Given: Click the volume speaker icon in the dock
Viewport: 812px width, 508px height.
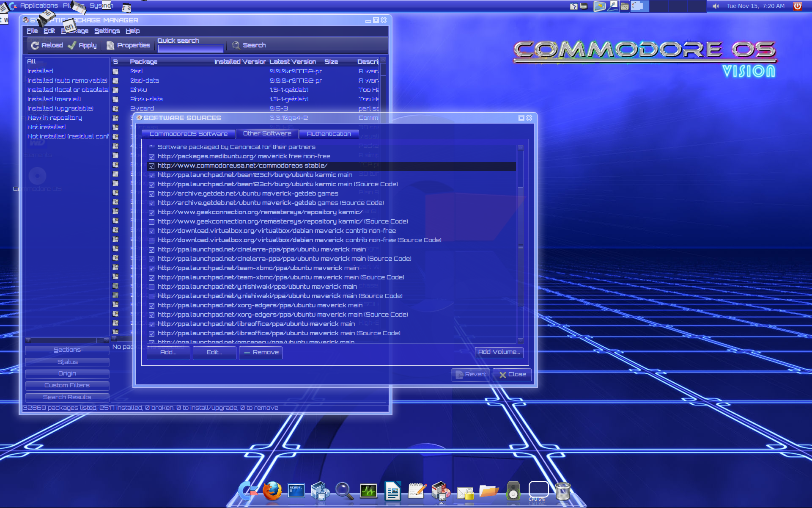Looking at the screenshot, I should click(x=513, y=491).
